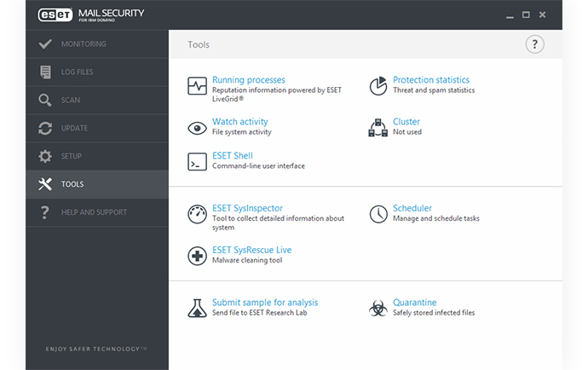The height and width of the screenshot is (370, 588).
Task: Open help with the round question button
Action: pyautogui.click(x=534, y=44)
